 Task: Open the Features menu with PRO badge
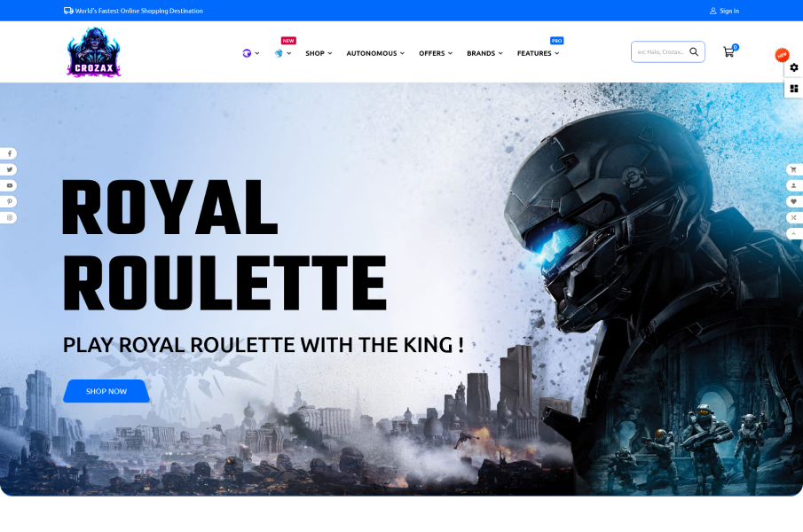click(538, 53)
